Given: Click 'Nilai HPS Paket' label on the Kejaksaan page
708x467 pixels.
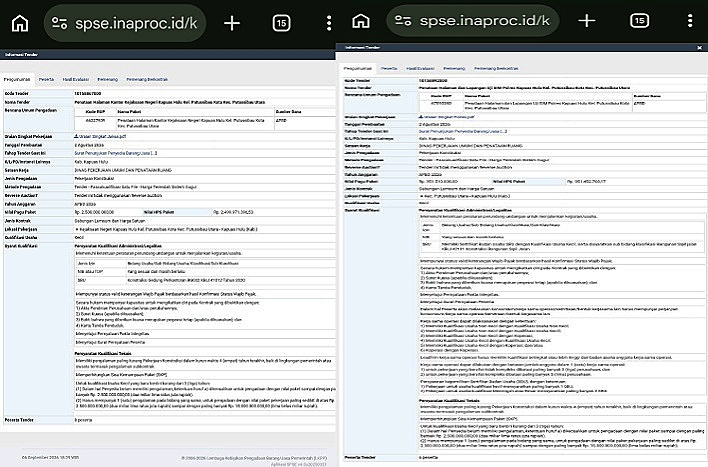Looking at the screenshot, I should (159, 212).
